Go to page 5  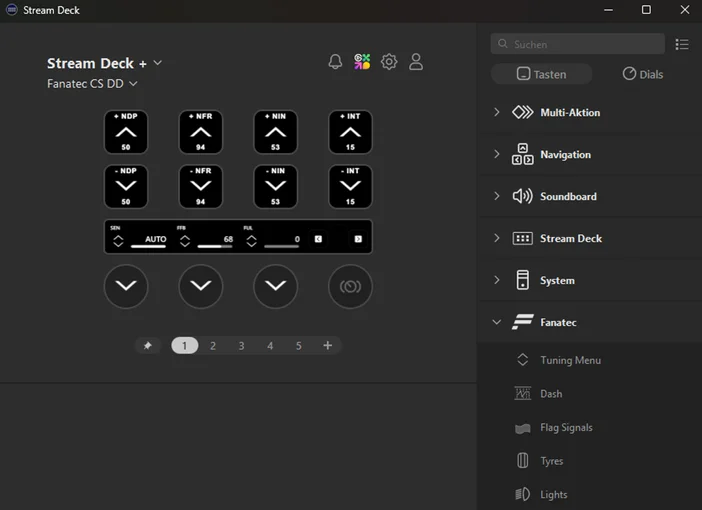click(299, 346)
